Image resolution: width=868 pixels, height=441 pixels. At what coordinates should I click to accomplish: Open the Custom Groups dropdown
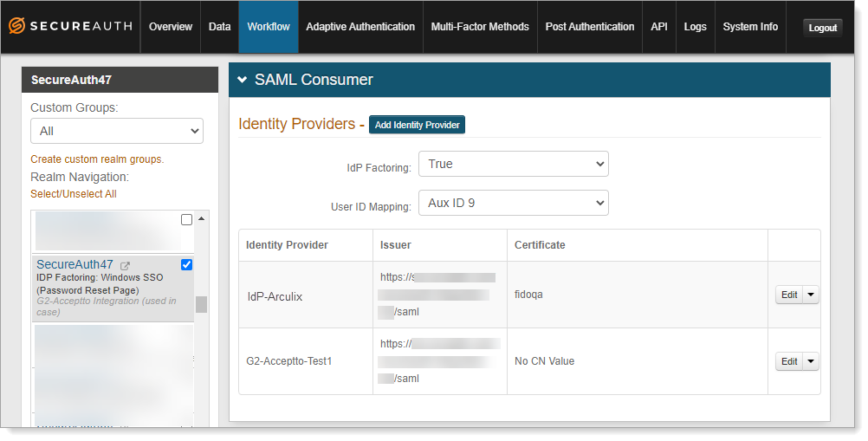[x=117, y=131]
